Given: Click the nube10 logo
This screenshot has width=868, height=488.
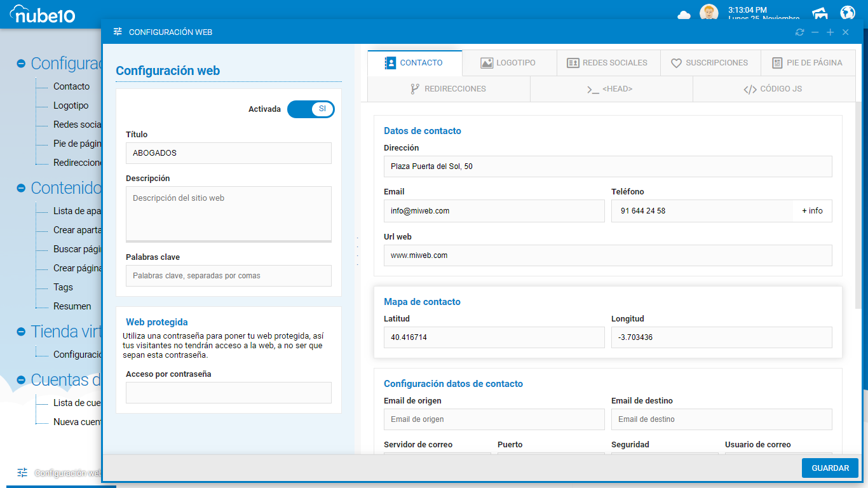Looking at the screenshot, I should [43, 13].
